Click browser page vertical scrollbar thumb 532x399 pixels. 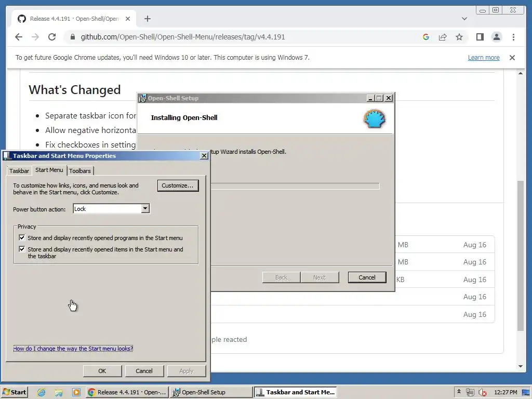(521, 256)
